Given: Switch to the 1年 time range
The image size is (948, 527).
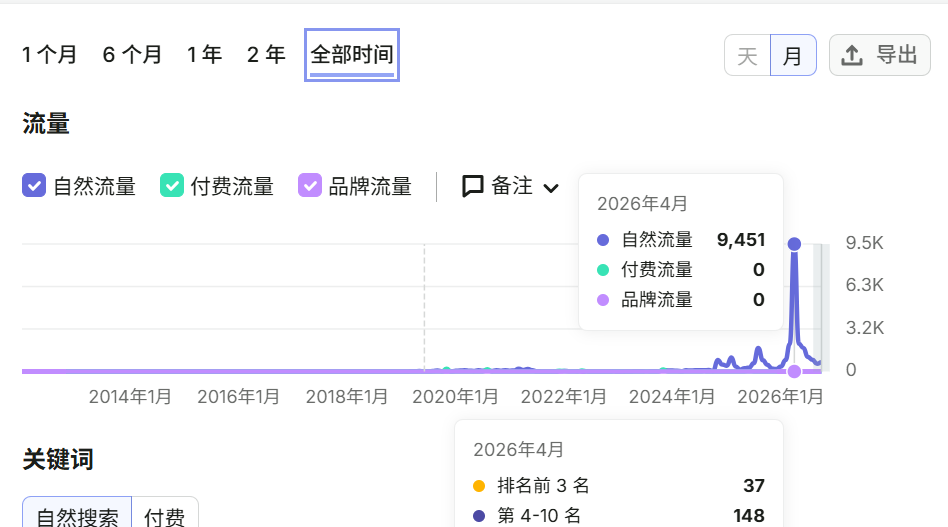Looking at the screenshot, I should pyautogui.click(x=204, y=55).
